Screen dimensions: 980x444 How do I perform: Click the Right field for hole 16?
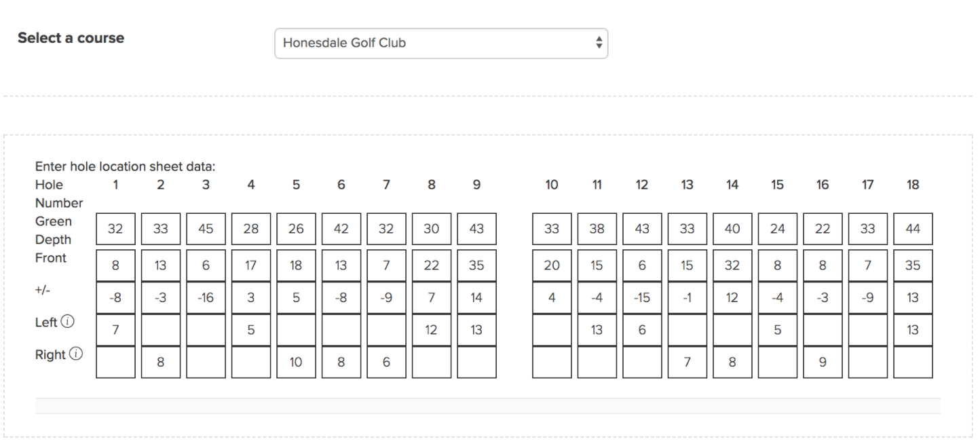pyautogui.click(x=823, y=362)
